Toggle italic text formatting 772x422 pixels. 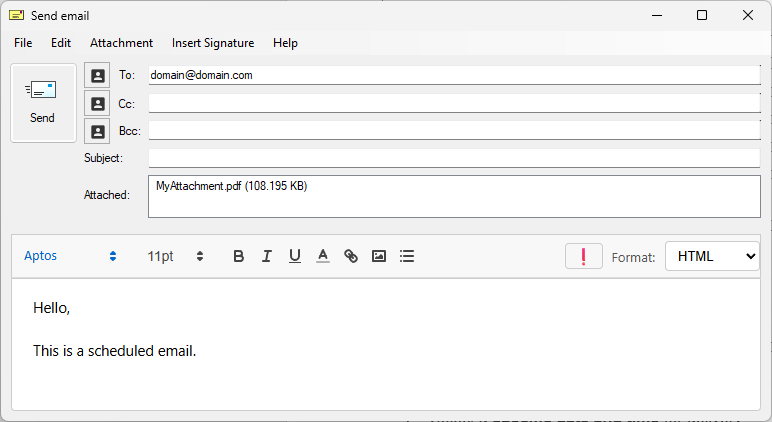[x=266, y=256]
